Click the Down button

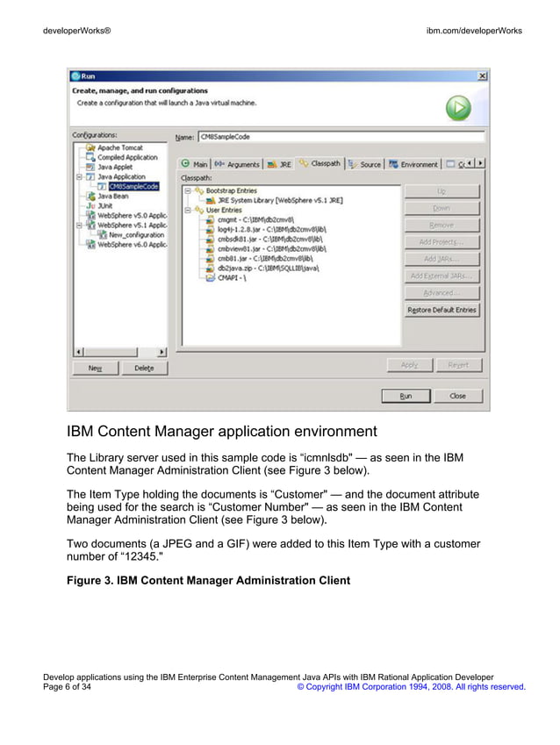click(442, 208)
